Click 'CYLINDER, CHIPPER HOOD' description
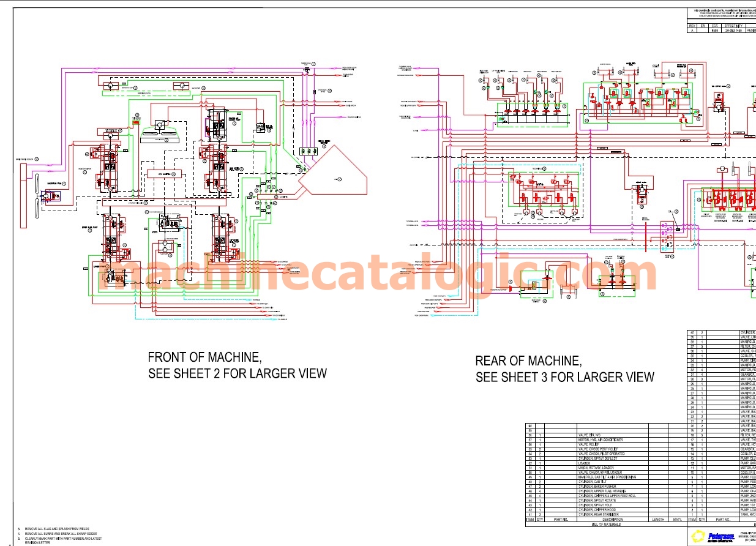This screenshot has width=756, height=546. [x=597, y=510]
